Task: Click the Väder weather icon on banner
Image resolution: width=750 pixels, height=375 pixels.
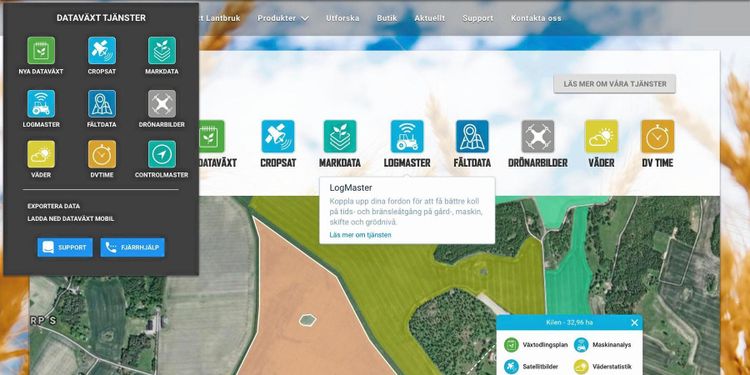Action: pos(601,136)
